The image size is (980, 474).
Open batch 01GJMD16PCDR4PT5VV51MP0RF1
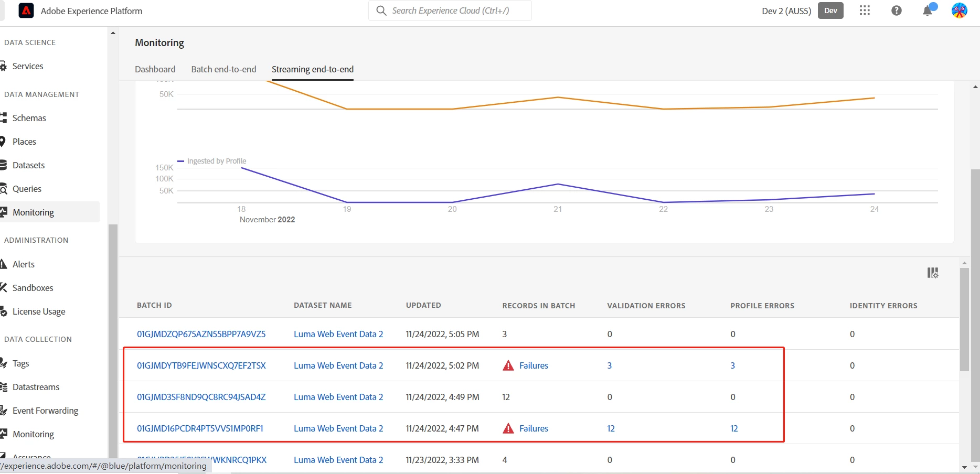200,428
